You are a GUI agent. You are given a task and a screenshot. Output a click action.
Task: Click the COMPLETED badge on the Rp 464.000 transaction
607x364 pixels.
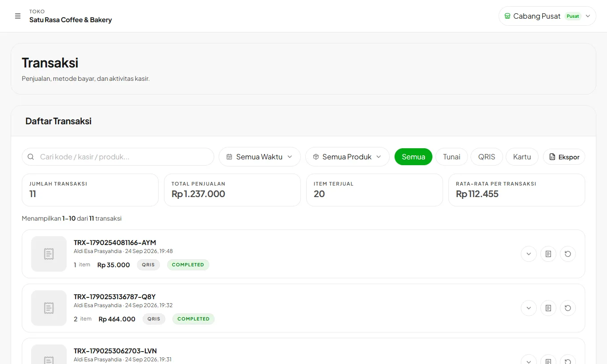193,319
